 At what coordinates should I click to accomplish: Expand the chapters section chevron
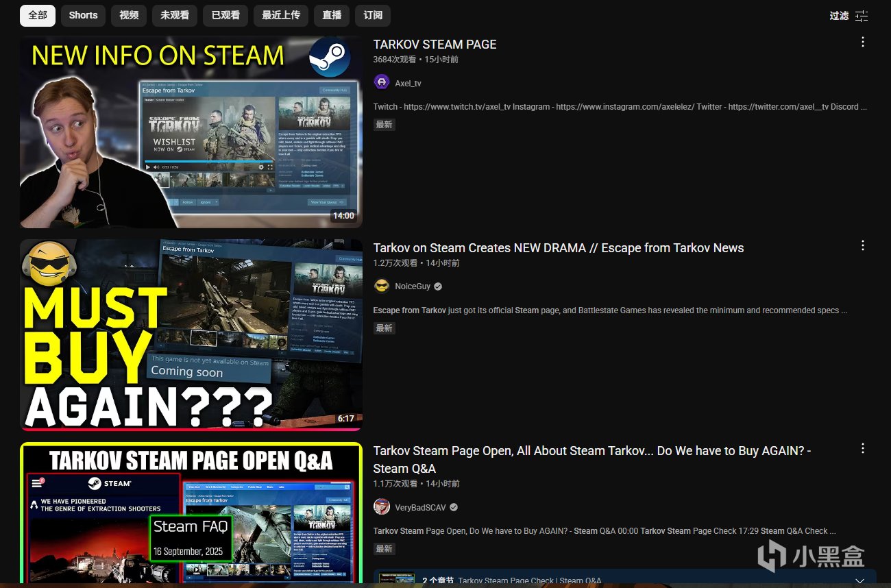point(861,580)
